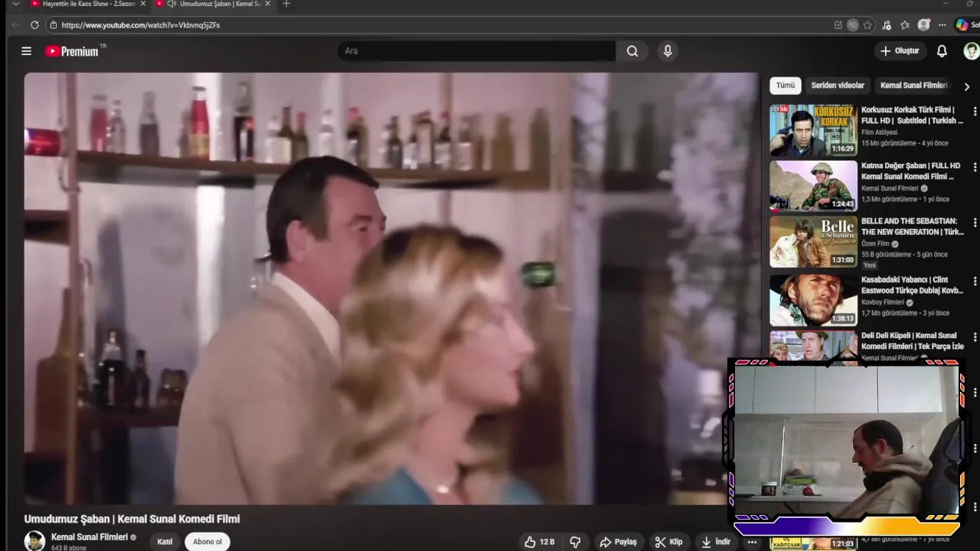Image resolution: width=980 pixels, height=551 pixels.
Task: Open Korkusuz Korkak Türk Filmi title
Action: click(x=912, y=115)
